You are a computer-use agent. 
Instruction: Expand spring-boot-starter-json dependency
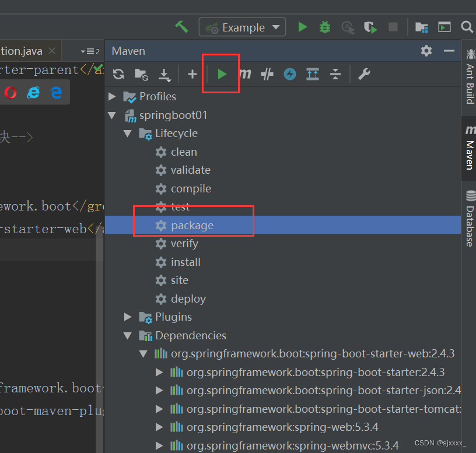(x=159, y=391)
